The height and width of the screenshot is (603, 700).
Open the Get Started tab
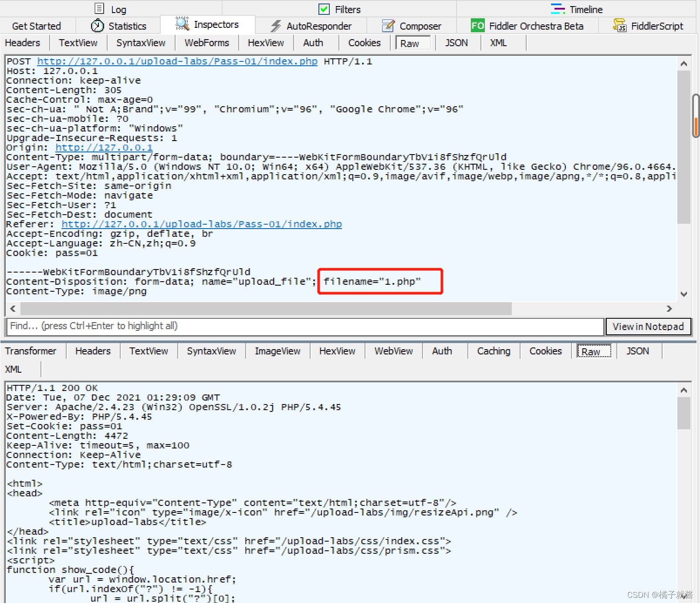tap(37, 26)
